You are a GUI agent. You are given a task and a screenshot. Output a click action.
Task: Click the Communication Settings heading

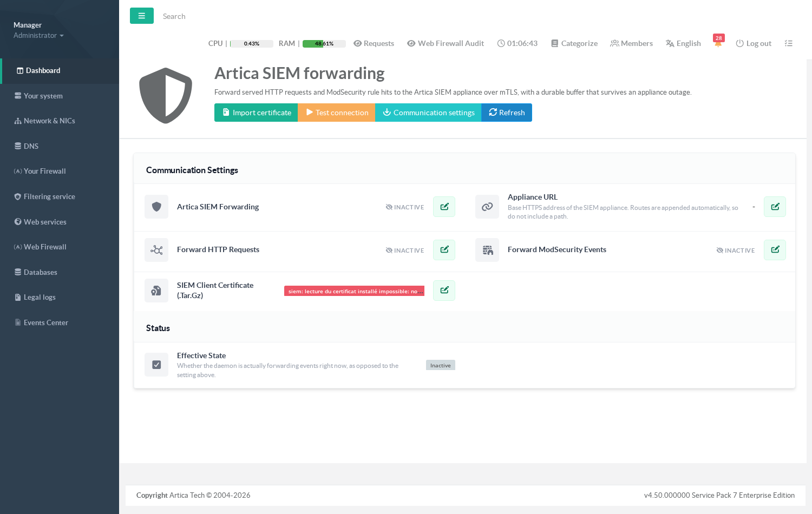pyautogui.click(x=192, y=170)
